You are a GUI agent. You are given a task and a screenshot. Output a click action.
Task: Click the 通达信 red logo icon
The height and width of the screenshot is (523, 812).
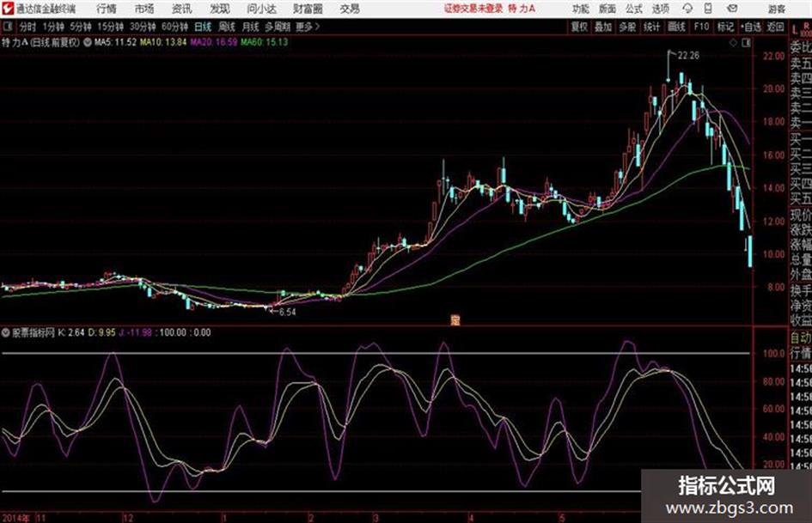click(8, 9)
